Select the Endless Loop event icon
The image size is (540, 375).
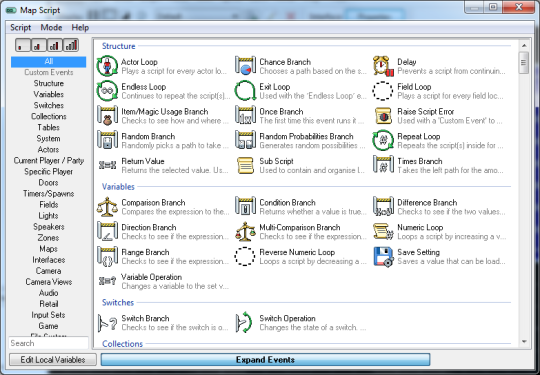click(x=107, y=91)
